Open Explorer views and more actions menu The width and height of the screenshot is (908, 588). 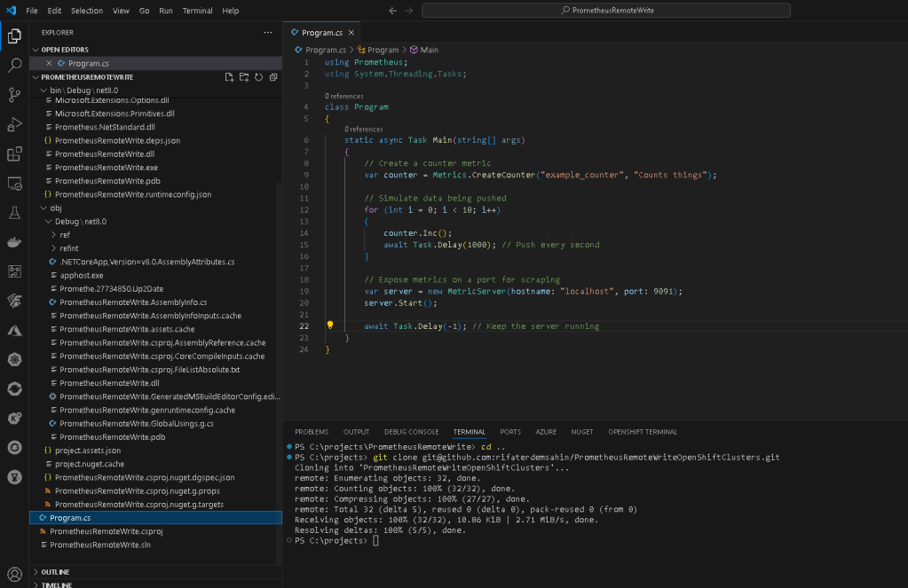click(267, 33)
